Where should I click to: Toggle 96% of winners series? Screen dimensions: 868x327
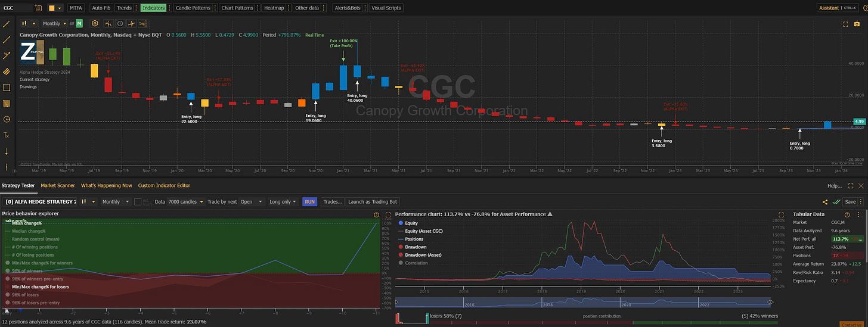[x=26, y=270]
